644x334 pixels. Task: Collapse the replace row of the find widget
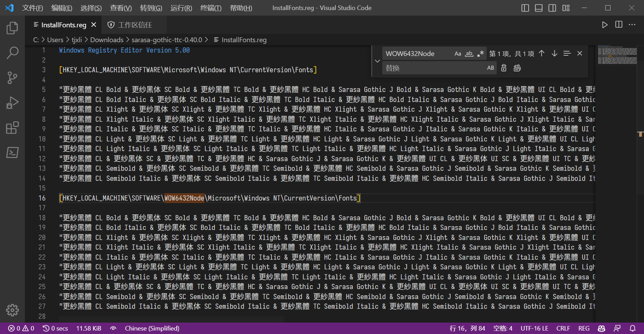[x=377, y=61]
